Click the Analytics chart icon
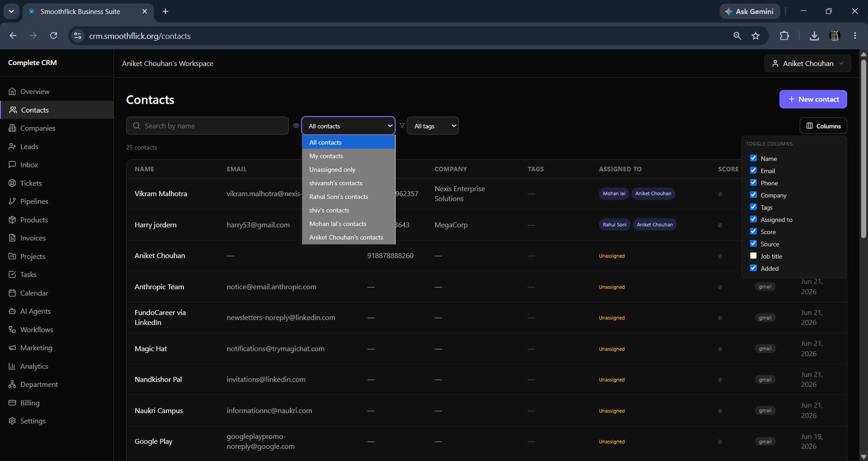This screenshot has height=461, width=868. (12, 366)
